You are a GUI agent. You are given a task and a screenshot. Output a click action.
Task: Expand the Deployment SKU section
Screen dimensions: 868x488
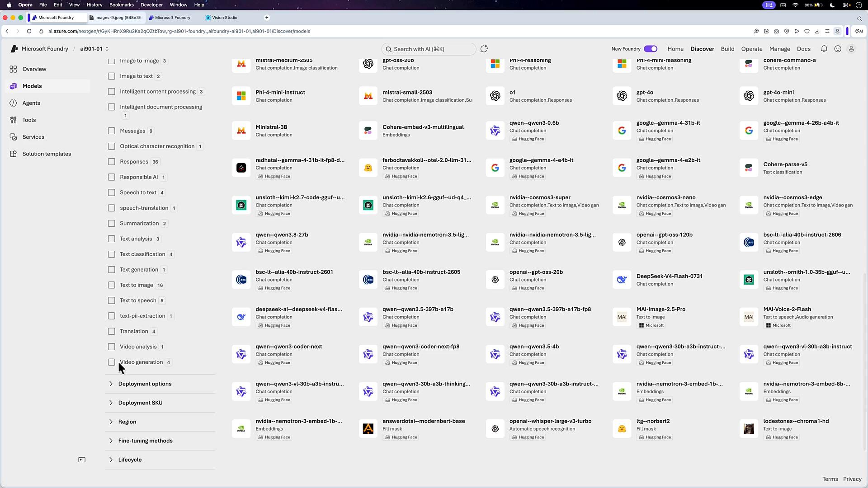click(160, 403)
